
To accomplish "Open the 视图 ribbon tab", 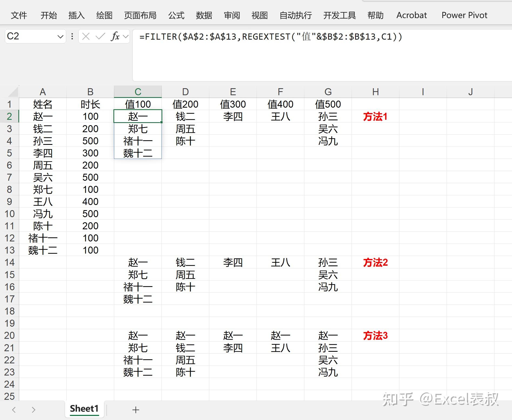I will click(260, 15).
